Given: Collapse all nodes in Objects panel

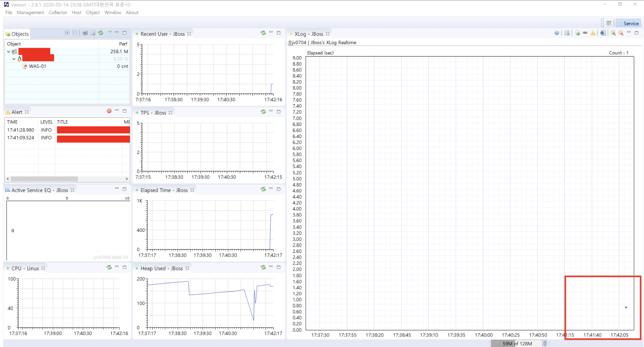Looking at the screenshot, I should coord(75,33).
